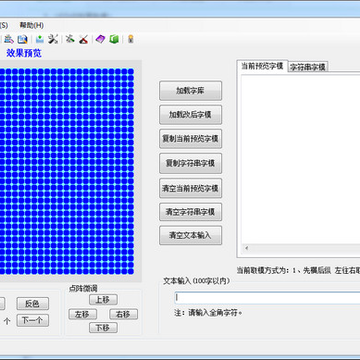
Task: Click the 加载字库 button
Action: pyautogui.click(x=190, y=91)
